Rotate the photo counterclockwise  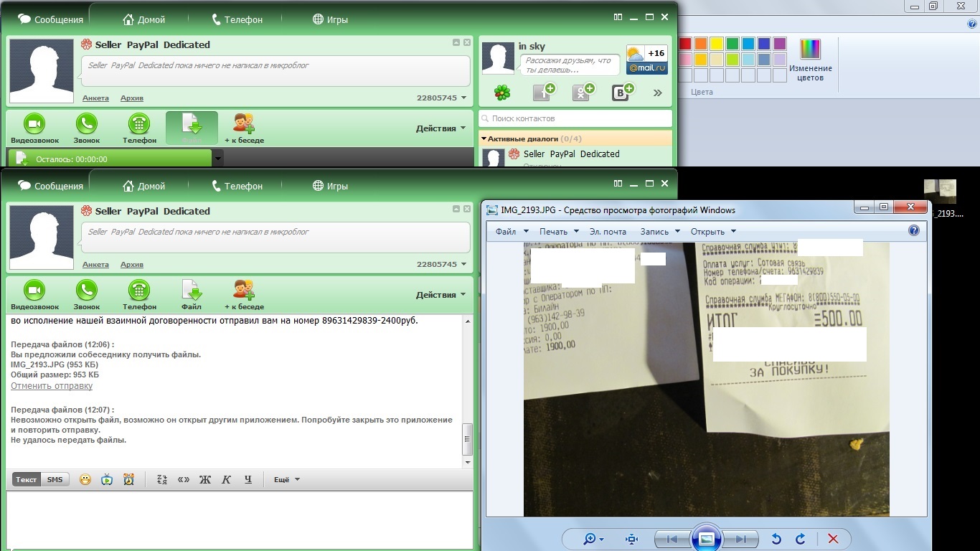coord(776,539)
